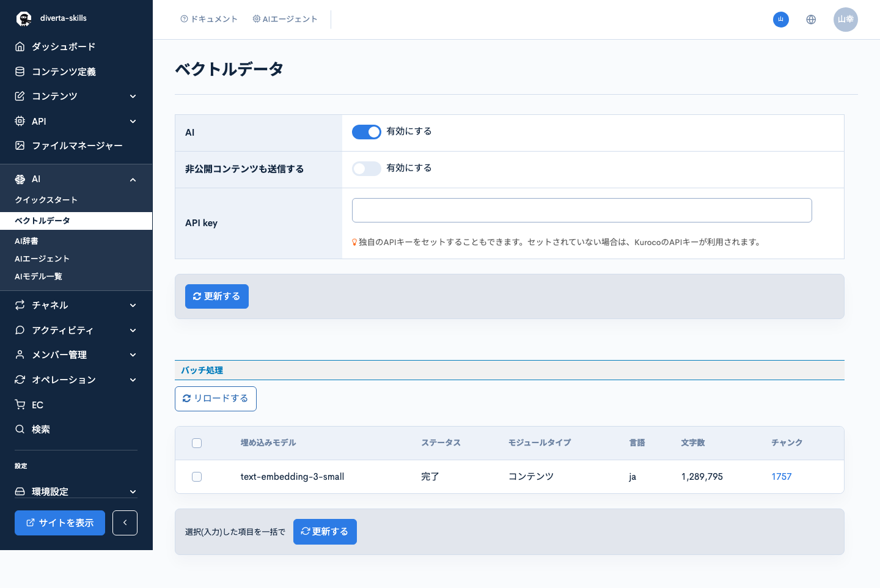Click the orange lightbulb hint icon

tap(354, 242)
